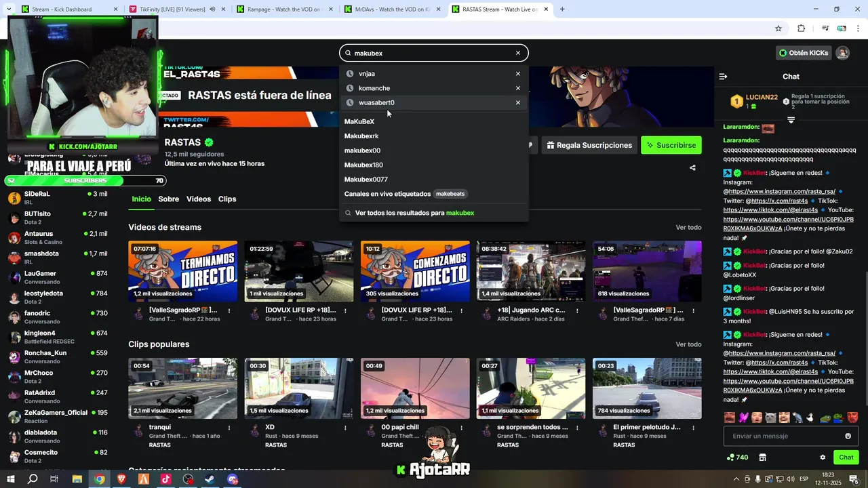
Task: Show hidden system tray icons
Action: pyautogui.click(x=736, y=479)
